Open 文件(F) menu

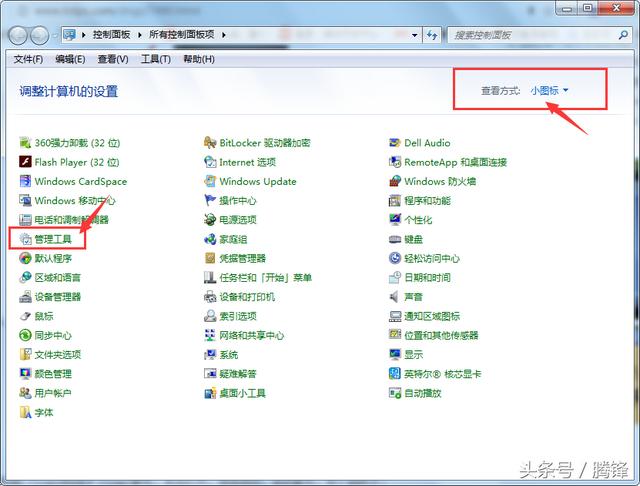point(28,60)
